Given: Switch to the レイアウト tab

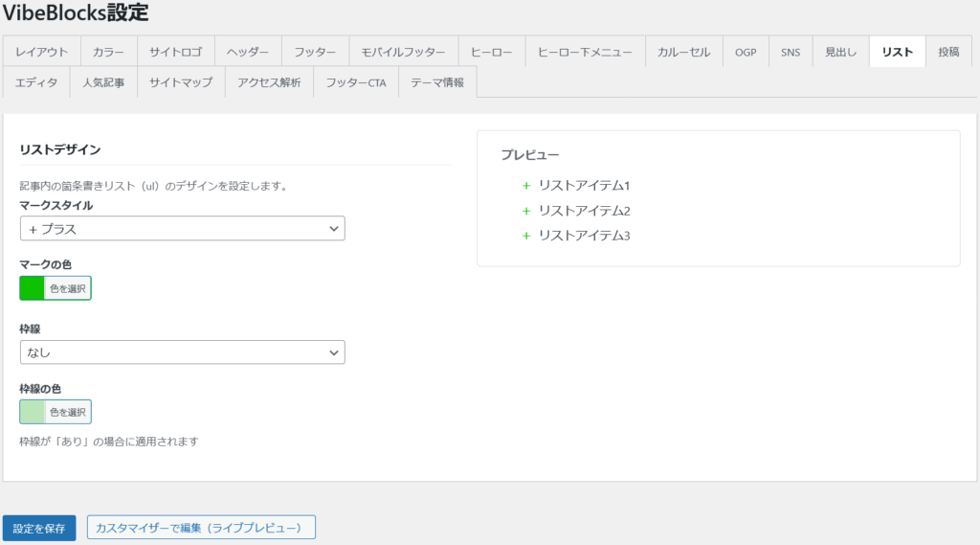Looking at the screenshot, I should pos(42,52).
